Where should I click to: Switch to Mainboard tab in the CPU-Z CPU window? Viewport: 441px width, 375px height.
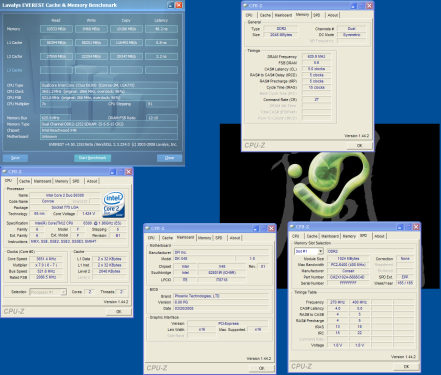tap(42, 181)
